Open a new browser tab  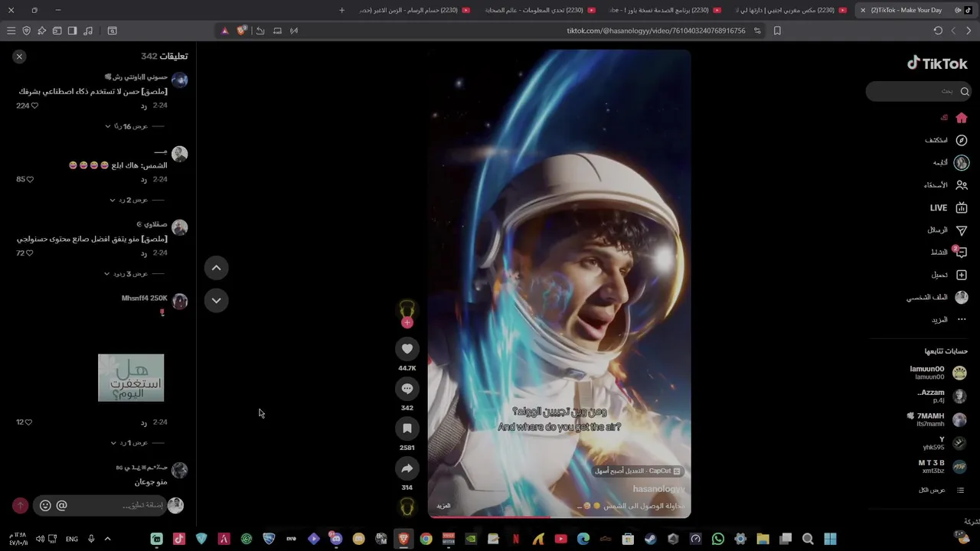tap(341, 10)
